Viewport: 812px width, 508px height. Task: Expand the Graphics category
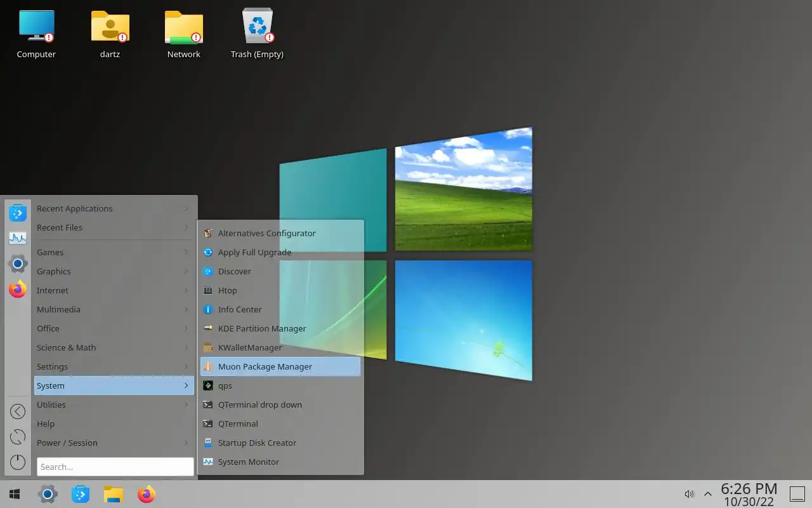pyautogui.click(x=114, y=271)
